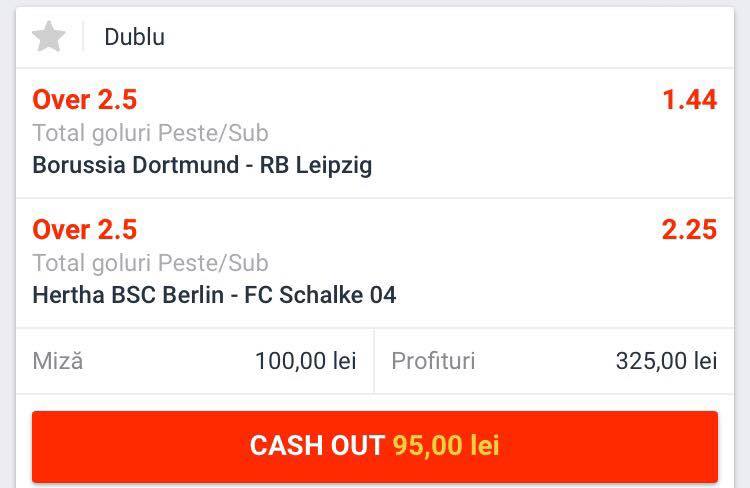
Task: Click the Dublu header bar
Action: [x=375, y=37]
